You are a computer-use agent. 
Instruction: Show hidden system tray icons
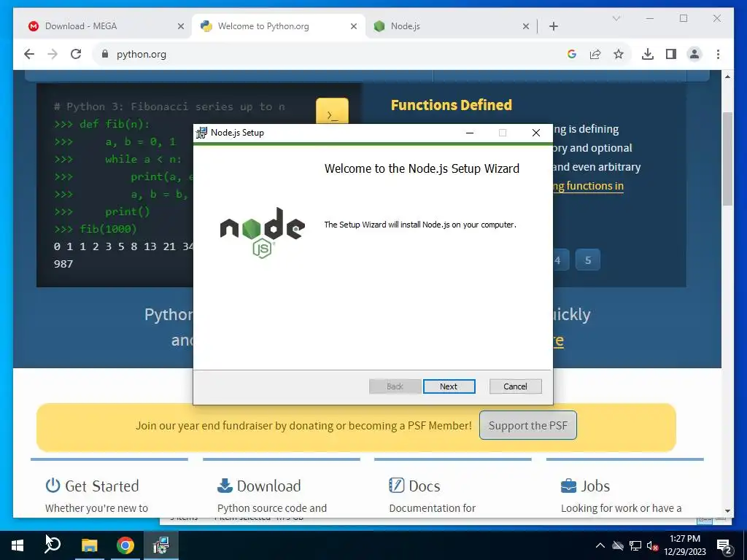pyautogui.click(x=600, y=545)
